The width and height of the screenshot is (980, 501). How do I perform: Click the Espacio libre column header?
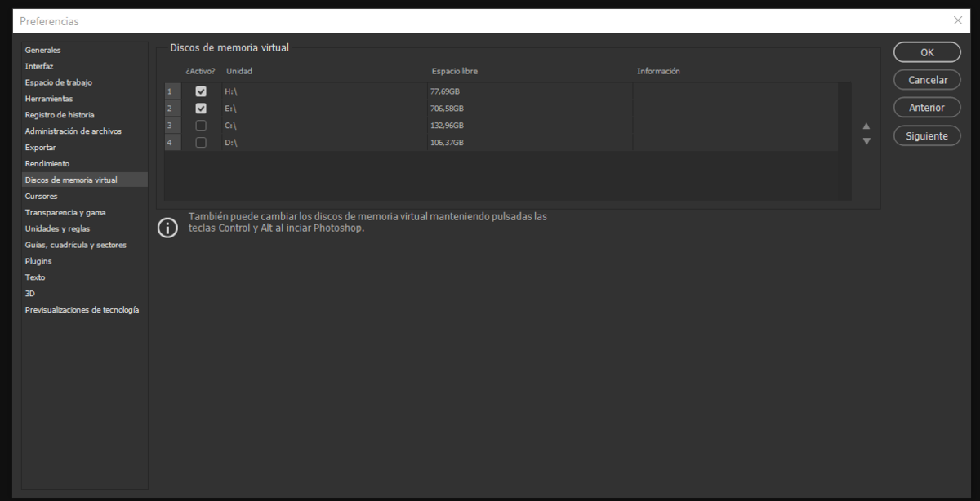pos(455,71)
